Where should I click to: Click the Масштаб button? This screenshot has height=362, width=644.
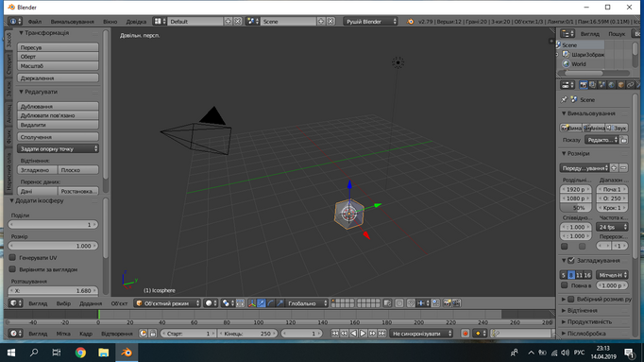[x=58, y=65]
